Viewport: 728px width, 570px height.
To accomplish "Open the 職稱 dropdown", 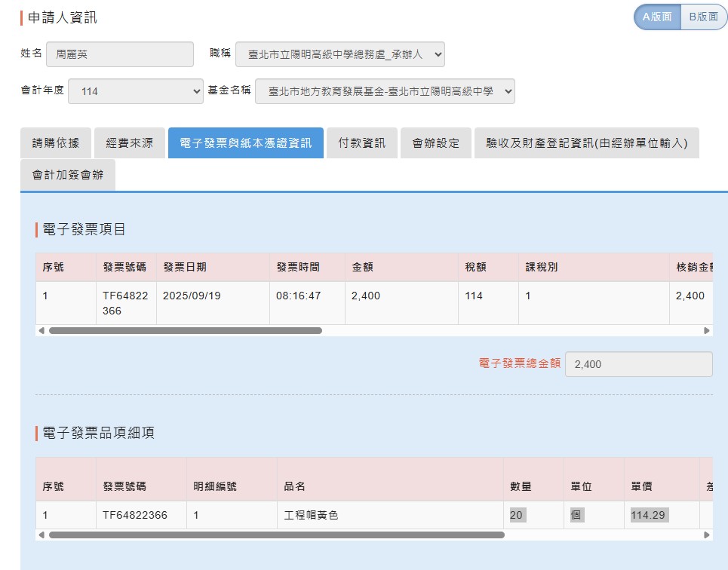I will tap(340, 54).
